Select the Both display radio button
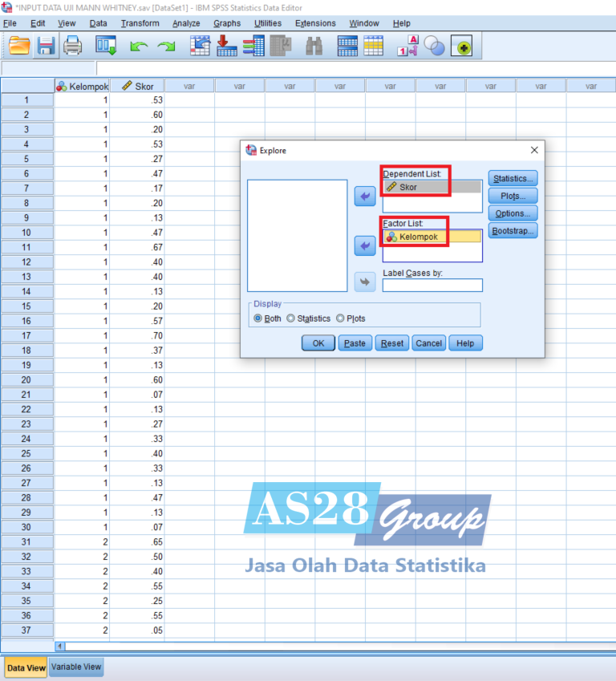 [x=258, y=318]
